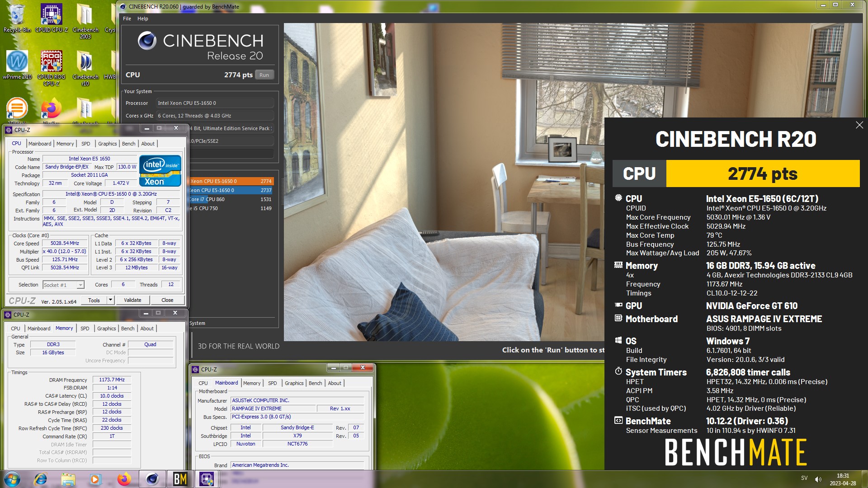Screen dimensions: 868x488
Task: Open the SPD tab in the CPU-Z Memory window
Action: tap(85, 328)
